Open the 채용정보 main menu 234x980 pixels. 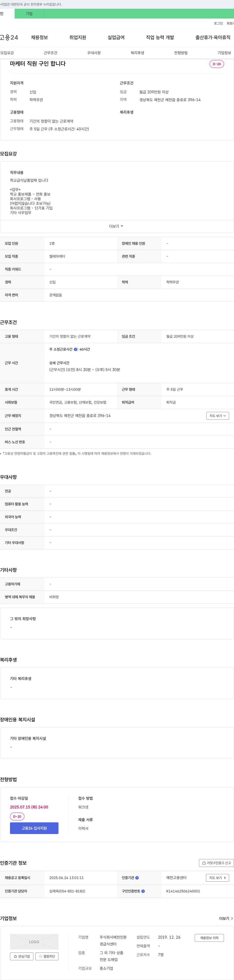point(40,37)
